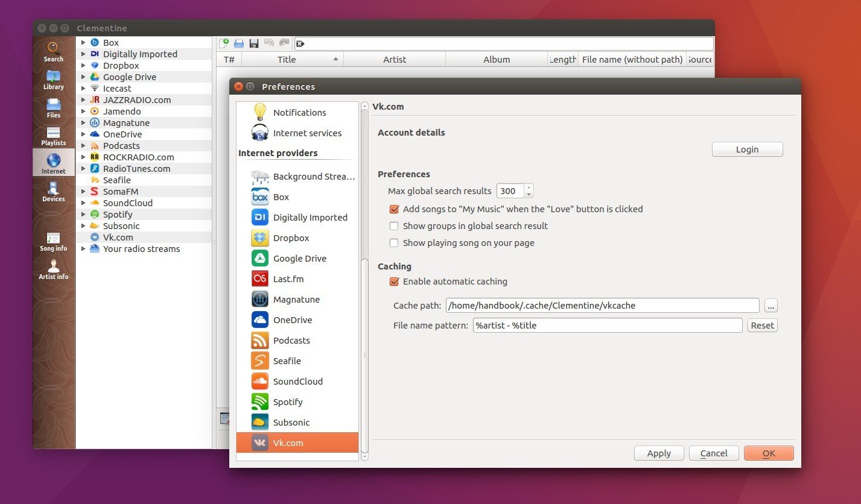Expand the Jamendo tree node
Screen dimensions: 861x504
84,112
